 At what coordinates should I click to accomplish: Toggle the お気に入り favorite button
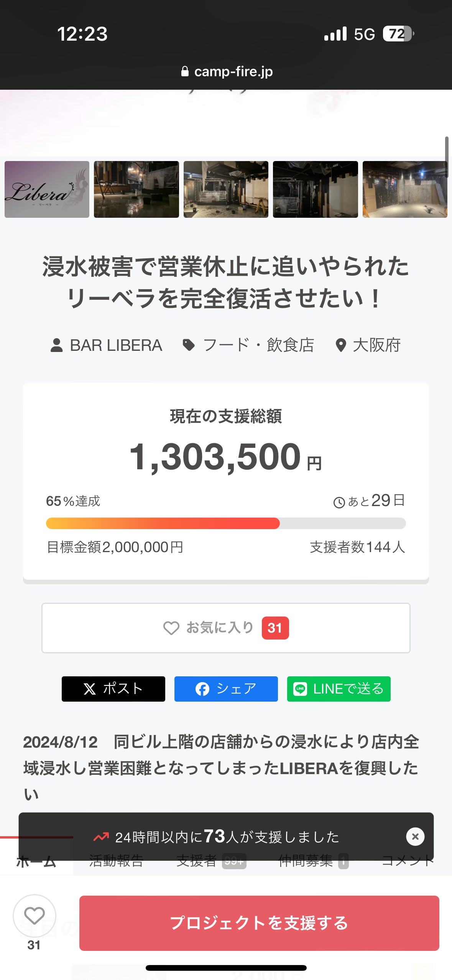click(226, 628)
